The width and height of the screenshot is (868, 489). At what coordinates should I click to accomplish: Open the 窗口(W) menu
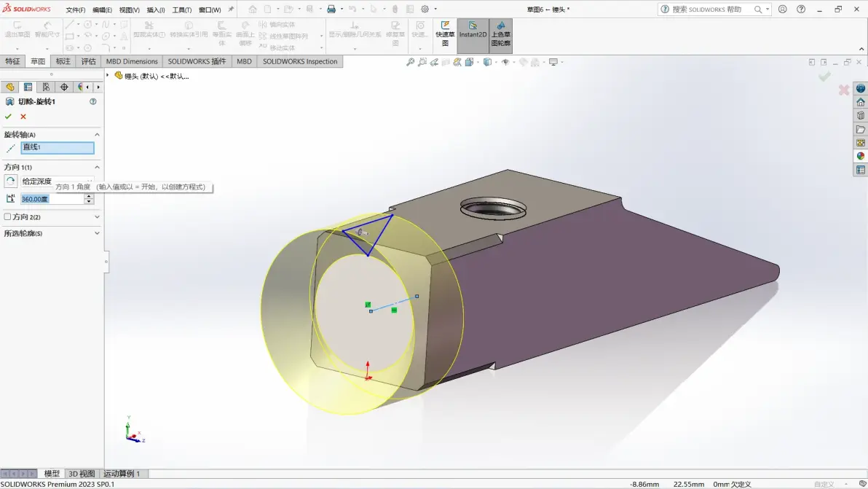click(209, 10)
